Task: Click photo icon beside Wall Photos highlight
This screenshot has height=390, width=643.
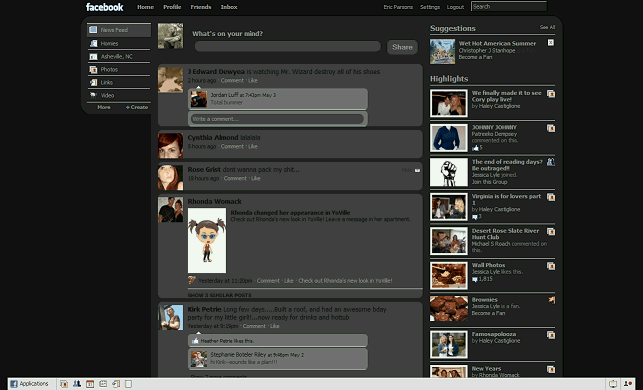Action: [x=551, y=266]
